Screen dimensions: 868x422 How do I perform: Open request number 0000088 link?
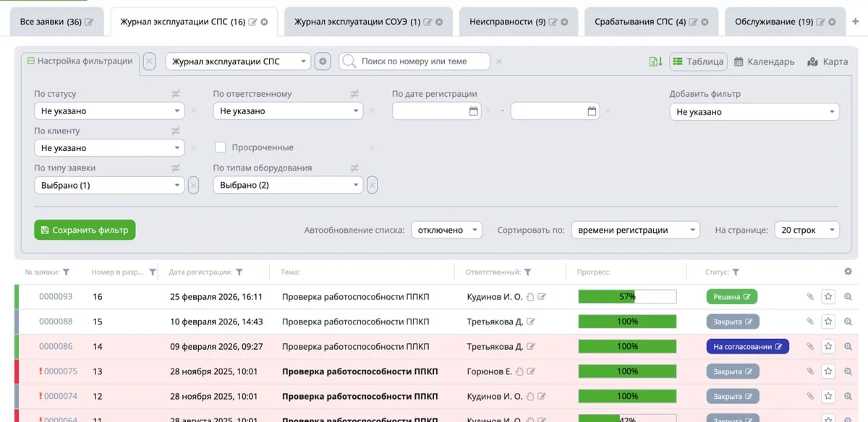click(x=56, y=322)
